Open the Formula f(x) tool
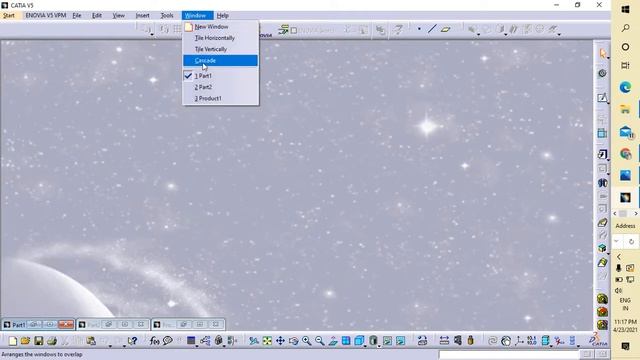Screen dimensions: 640x360 click(154, 341)
